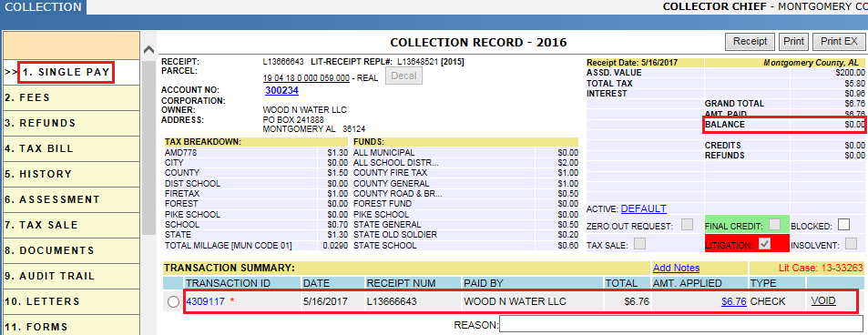Click the Receipt button
This screenshot has height=335, width=868.
pos(751,42)
